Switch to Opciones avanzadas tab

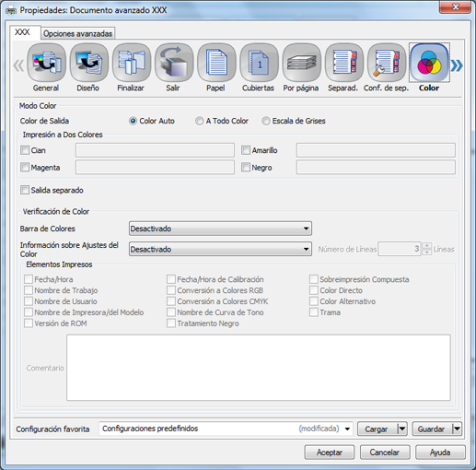[x=78, y=33]
